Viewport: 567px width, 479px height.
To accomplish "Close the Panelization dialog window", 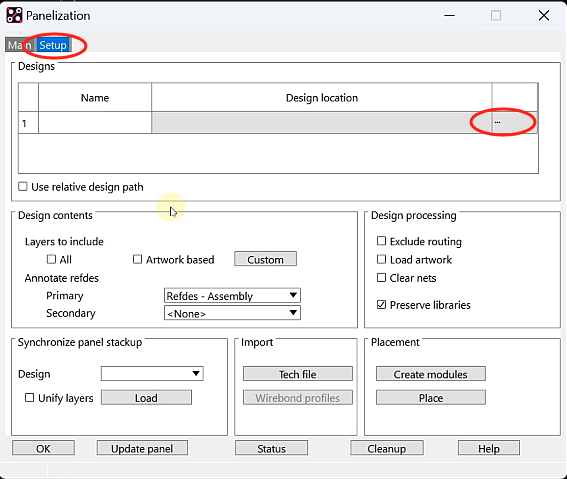I will pyautogui.click(x=543, y=16).
